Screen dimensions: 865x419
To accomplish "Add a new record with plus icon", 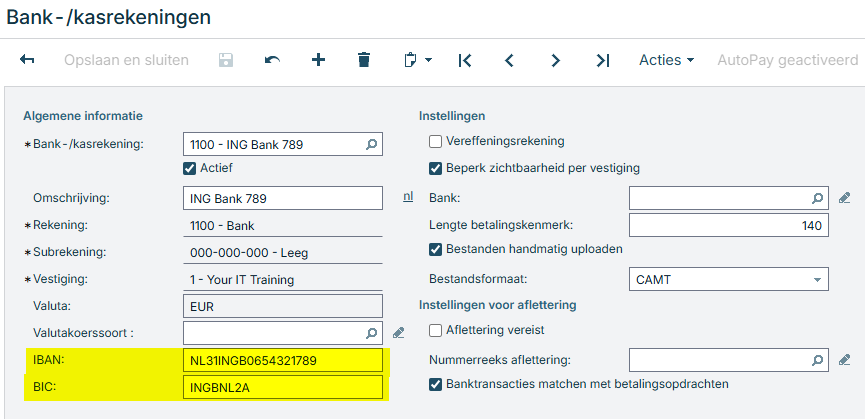I will click(x=318, y=60).
